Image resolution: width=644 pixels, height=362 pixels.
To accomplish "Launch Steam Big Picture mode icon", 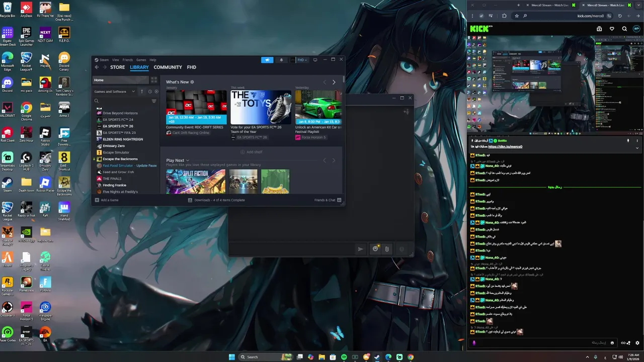I will click(315, 60).
